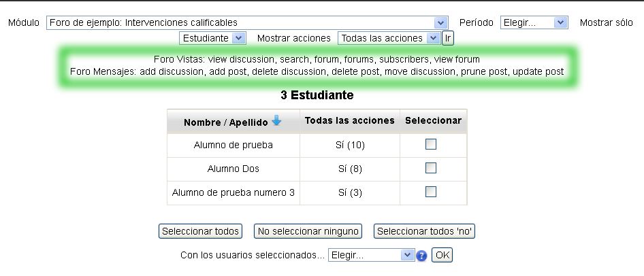
Task: Open the selected users action dropdown
Action: coord(371,256)
